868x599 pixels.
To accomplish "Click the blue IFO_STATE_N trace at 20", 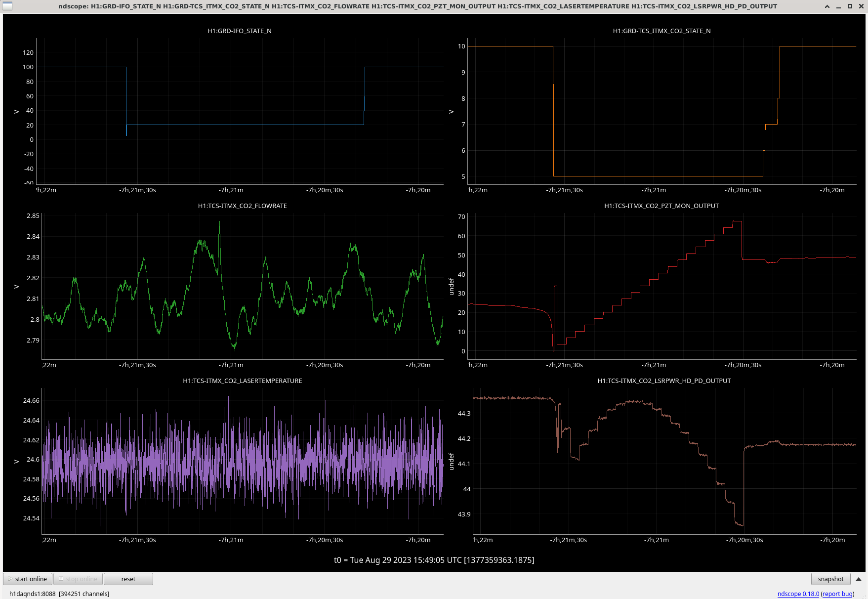I will pyautogui.click(x=245, y=125).
